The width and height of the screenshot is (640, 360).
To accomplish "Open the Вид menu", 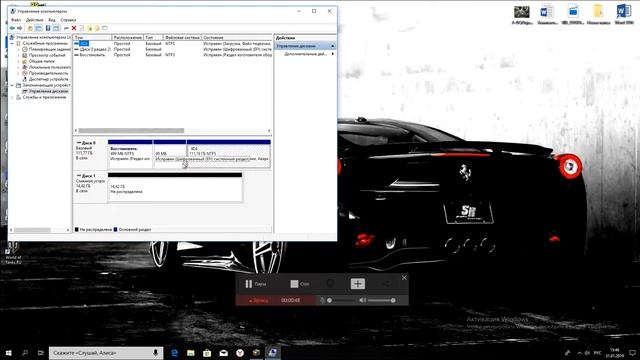I will pos(52,20).
